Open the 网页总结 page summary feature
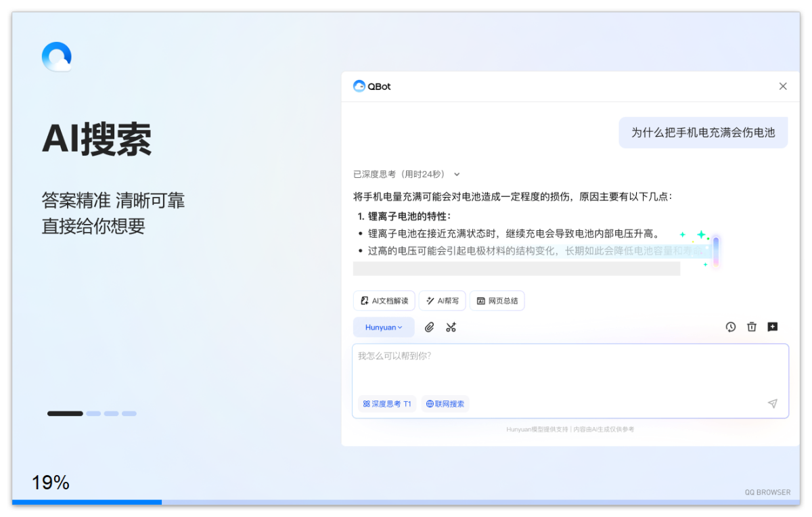The width and height of the screenshot is (812, 517). pyautogui.click(x=497, y=300)
